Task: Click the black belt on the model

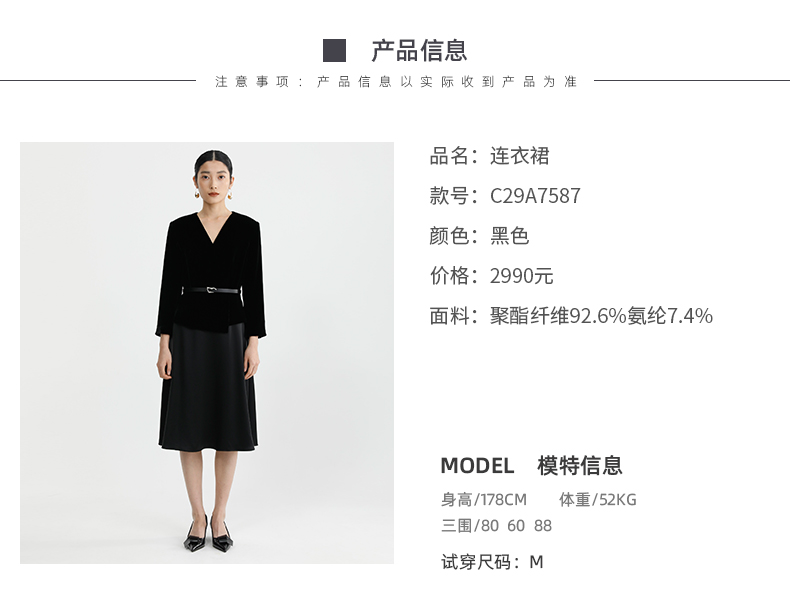Action: (212, 290)
